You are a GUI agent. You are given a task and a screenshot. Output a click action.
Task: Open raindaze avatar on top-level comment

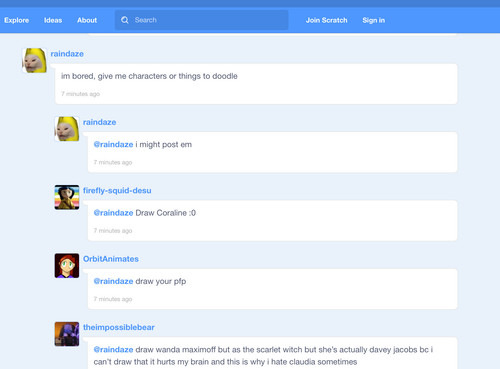[x=34, y=60]
